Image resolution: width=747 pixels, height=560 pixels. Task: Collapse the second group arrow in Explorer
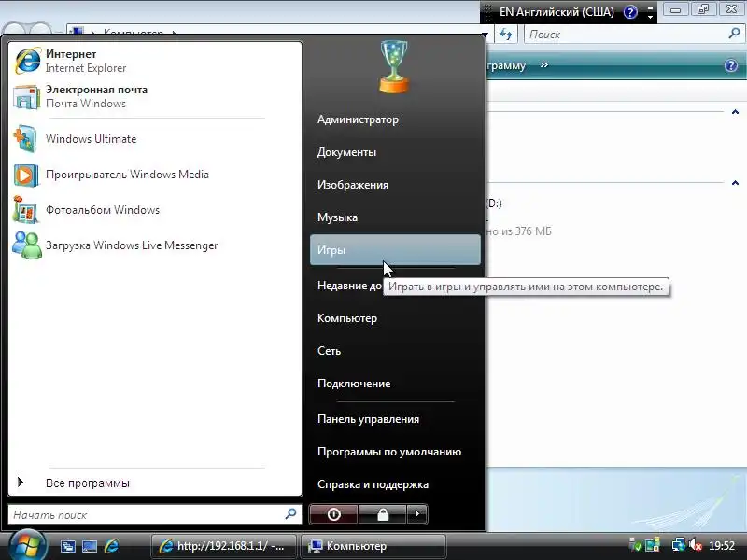pyautogui.click(x=735, y=183)
